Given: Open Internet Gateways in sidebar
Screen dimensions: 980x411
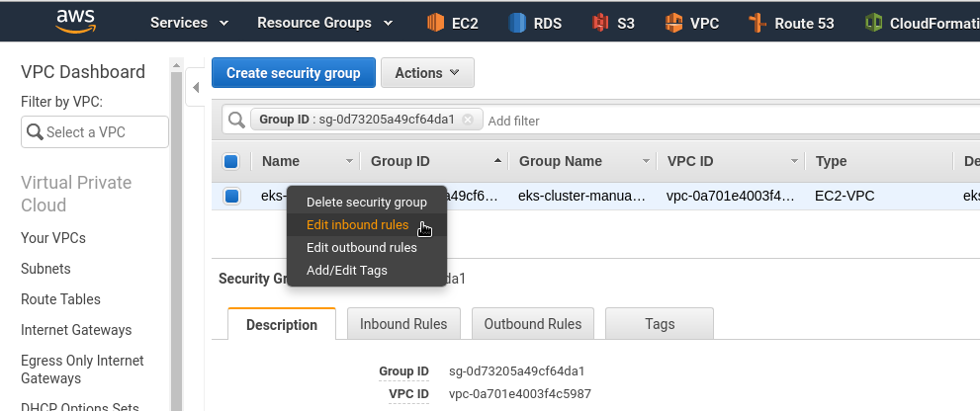Looking at the screenshot, I should click(76, 330).
